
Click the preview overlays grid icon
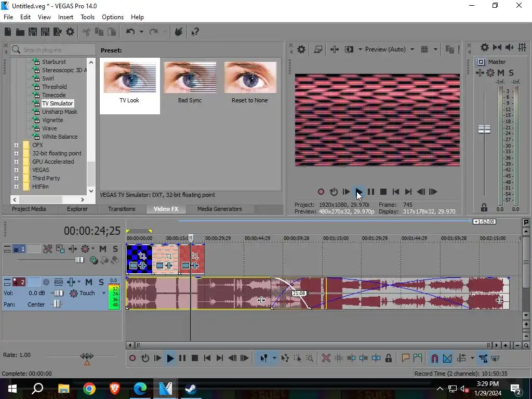click(x=424, y=49)
